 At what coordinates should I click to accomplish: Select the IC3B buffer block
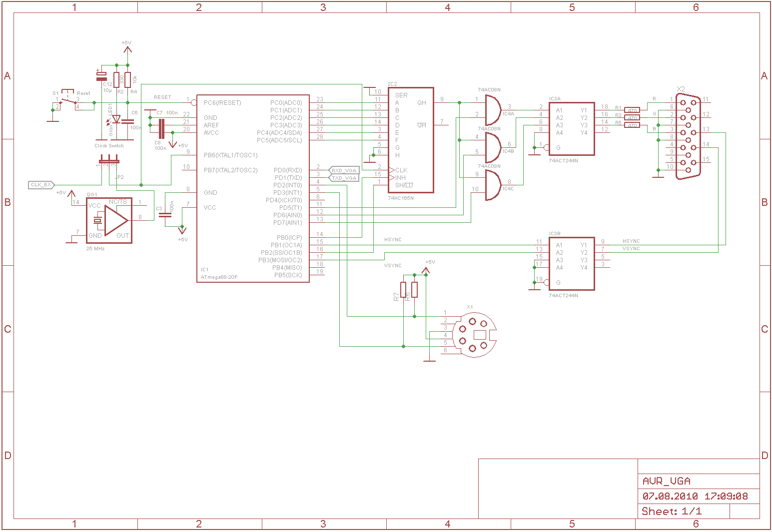click(x=572, y=264)
